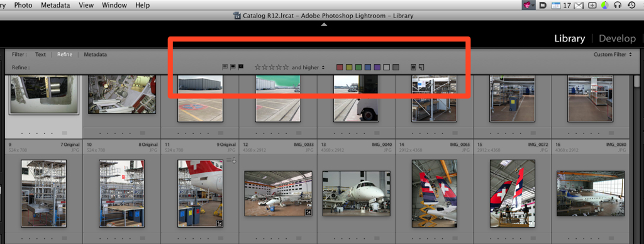Select the IMG_0072 thumbnail

coord(513,194)
